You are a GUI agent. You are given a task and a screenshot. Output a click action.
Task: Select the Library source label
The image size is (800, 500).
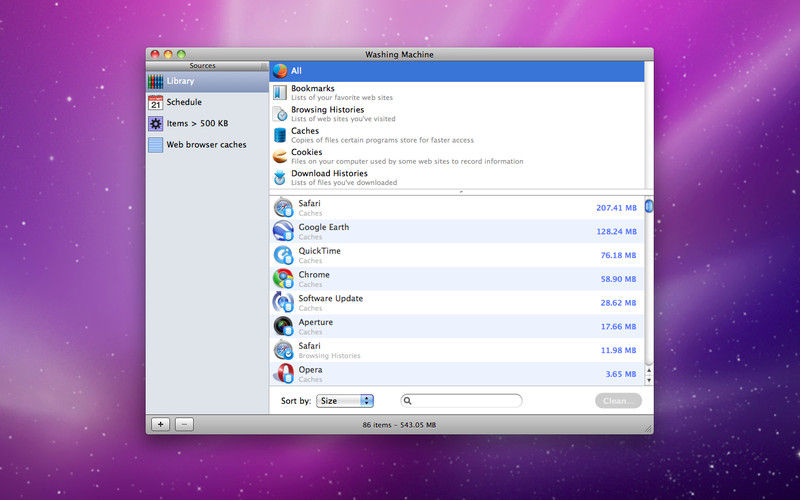pos(180,81)
